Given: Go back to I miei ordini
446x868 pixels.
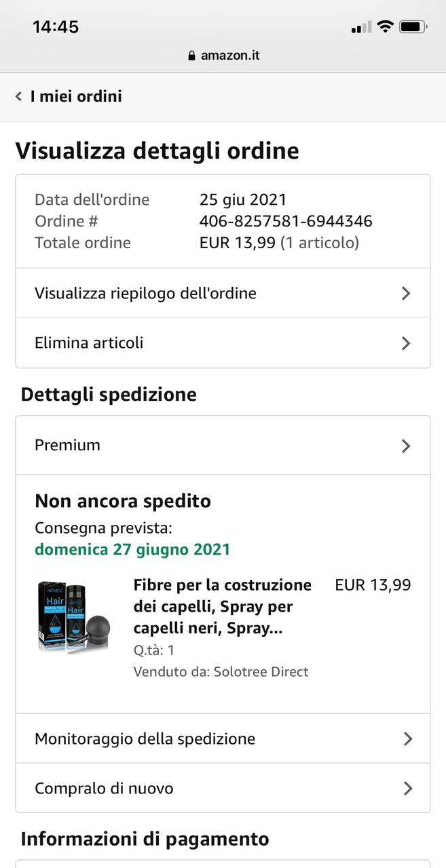Looking at the screenshot, I should pyautogui.click(x=76, y=96).
